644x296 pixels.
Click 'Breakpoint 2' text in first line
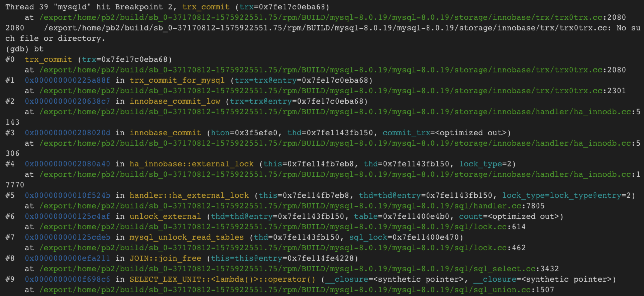(144, 7)
